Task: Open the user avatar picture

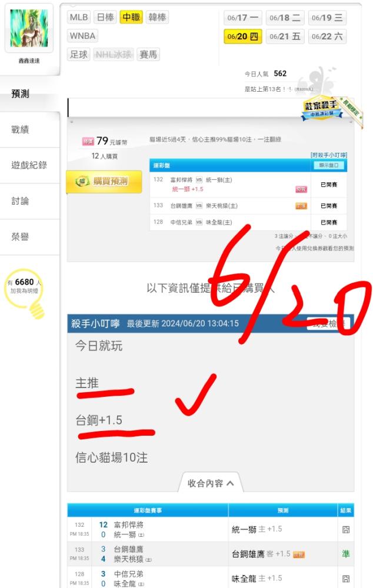Action: [x=29, y=28]
